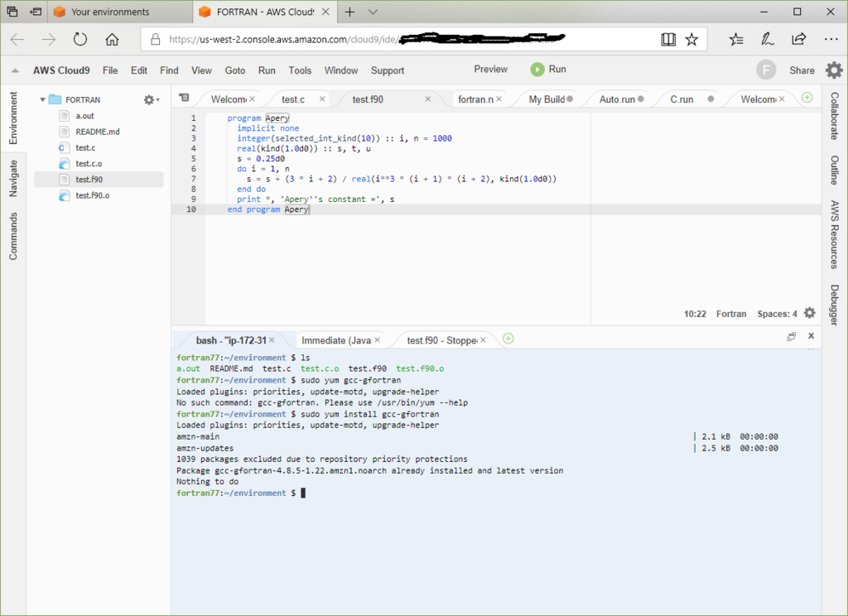Click the browser share icon
This screenshot has width=848, height=616.
[x=799, y=39]
